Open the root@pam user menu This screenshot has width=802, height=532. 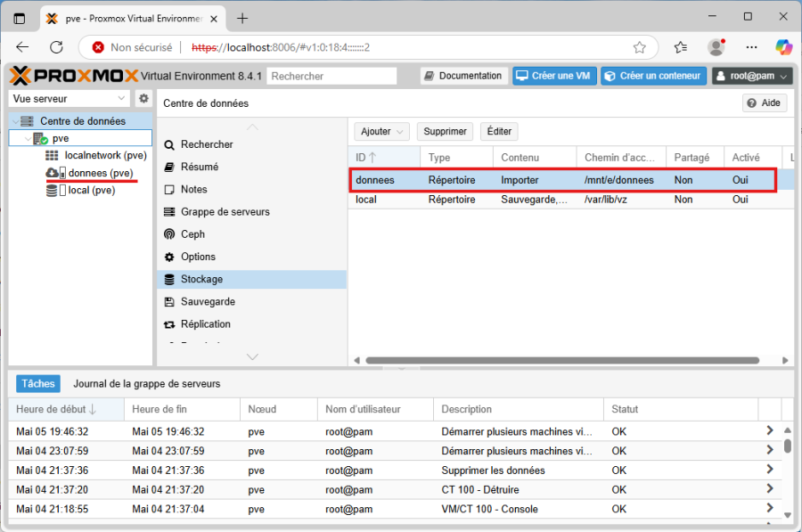(752, 76)
